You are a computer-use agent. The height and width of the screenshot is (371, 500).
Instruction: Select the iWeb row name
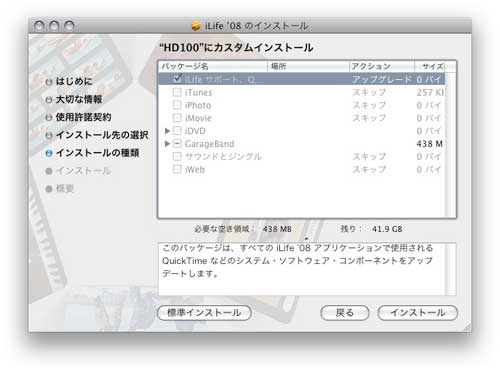tap(195, 169)
